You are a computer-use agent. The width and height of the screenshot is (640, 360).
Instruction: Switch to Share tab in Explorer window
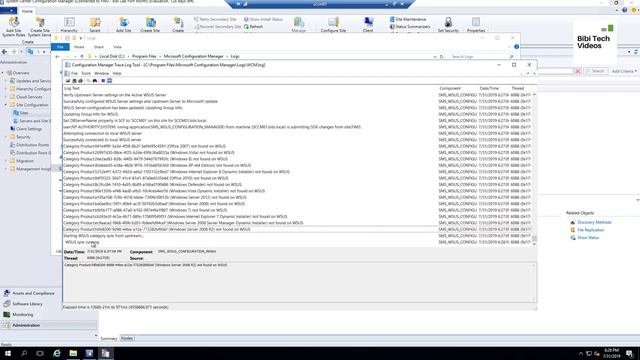99,47
